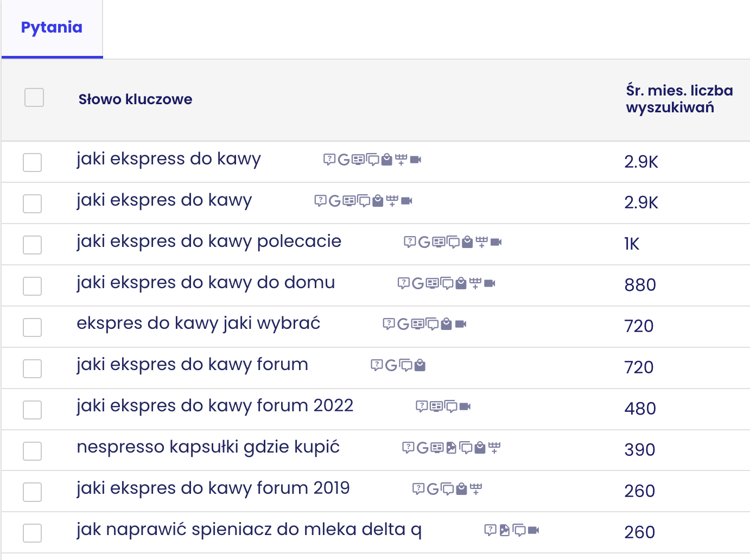The width and height of the screenshot is (750, 560).
Task: Click question icon for 'jak naprawić spieniacz' row
Action: click(490, 530)
